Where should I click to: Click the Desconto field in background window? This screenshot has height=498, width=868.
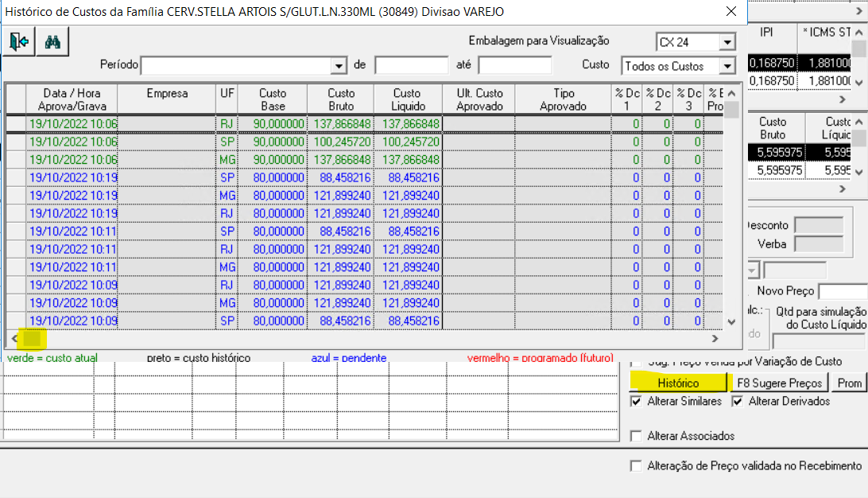(819, 225)
